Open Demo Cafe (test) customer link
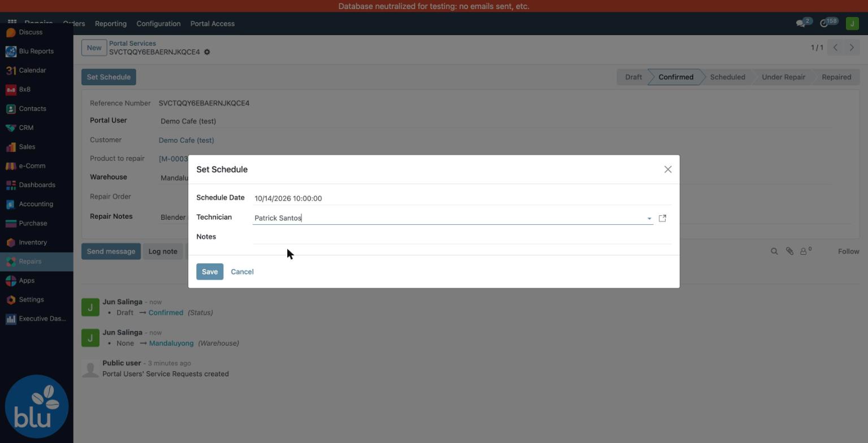The height and width of the screenshot is (443, 868). (186, 140)
